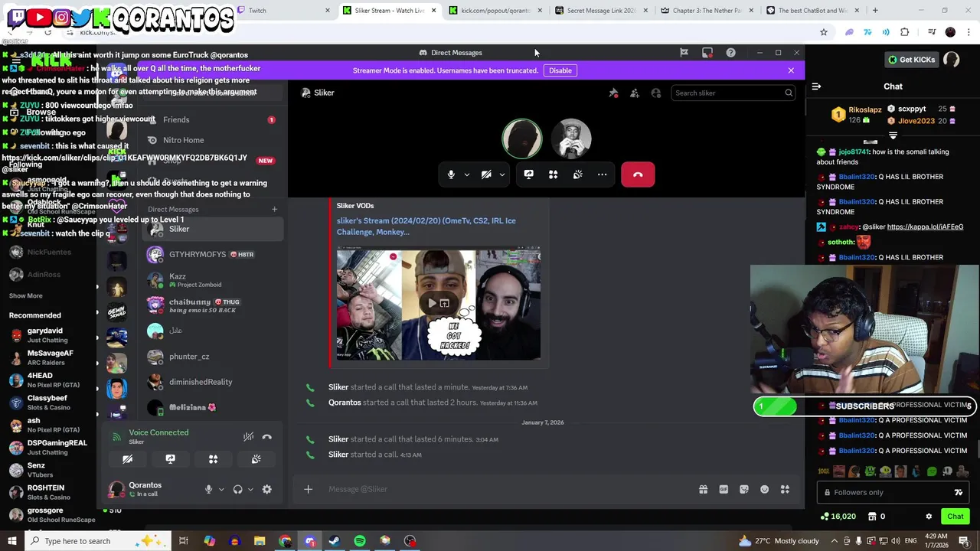Create a new DM with plus icon

coord(274,209)
